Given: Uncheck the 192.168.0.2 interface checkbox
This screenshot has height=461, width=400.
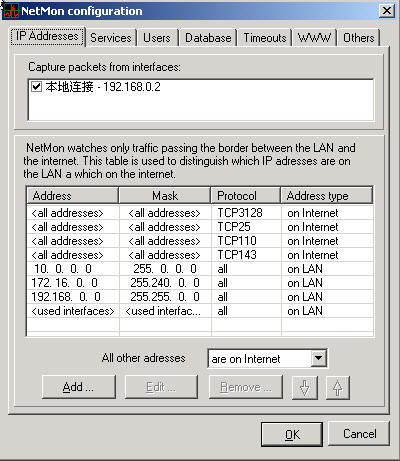Looking at the screenshot, I should [36, 87].
